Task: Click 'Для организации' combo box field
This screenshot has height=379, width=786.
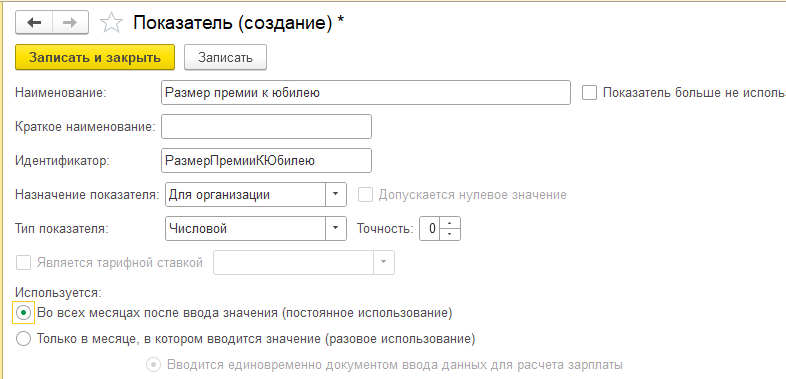Action: (245, 195)
